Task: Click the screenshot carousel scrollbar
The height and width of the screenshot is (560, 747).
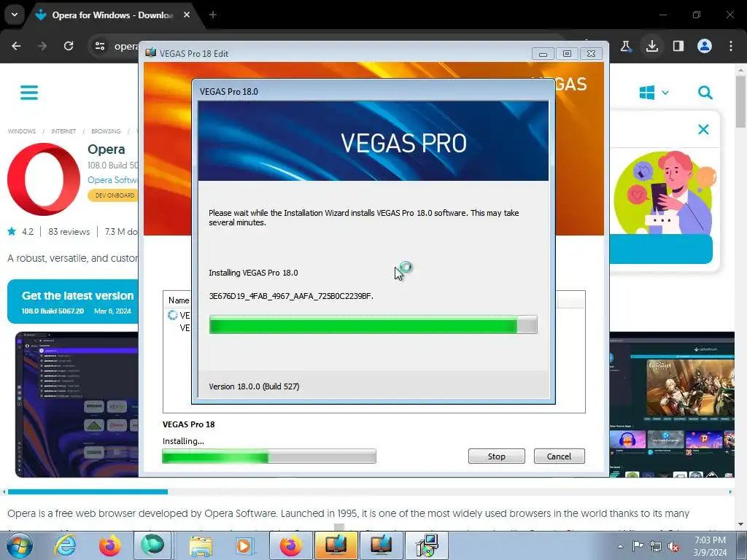Action: pyautogui.click(x=88, y=491)
